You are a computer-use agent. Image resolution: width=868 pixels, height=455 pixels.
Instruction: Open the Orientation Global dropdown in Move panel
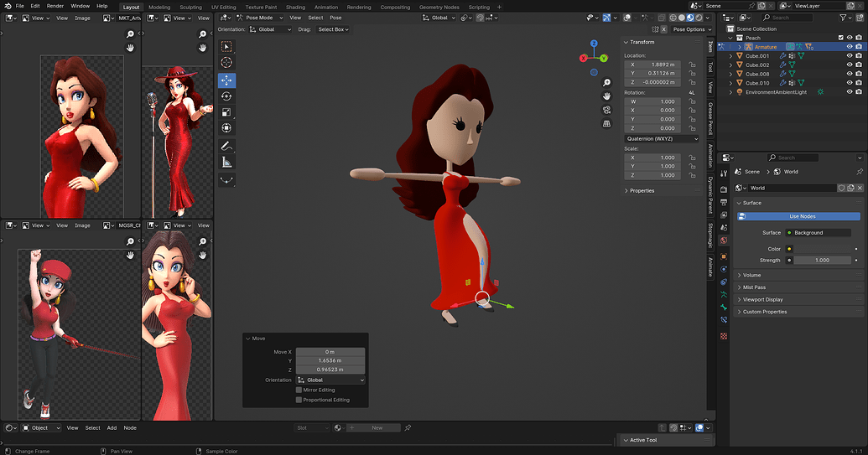click(x=330, y=380)
